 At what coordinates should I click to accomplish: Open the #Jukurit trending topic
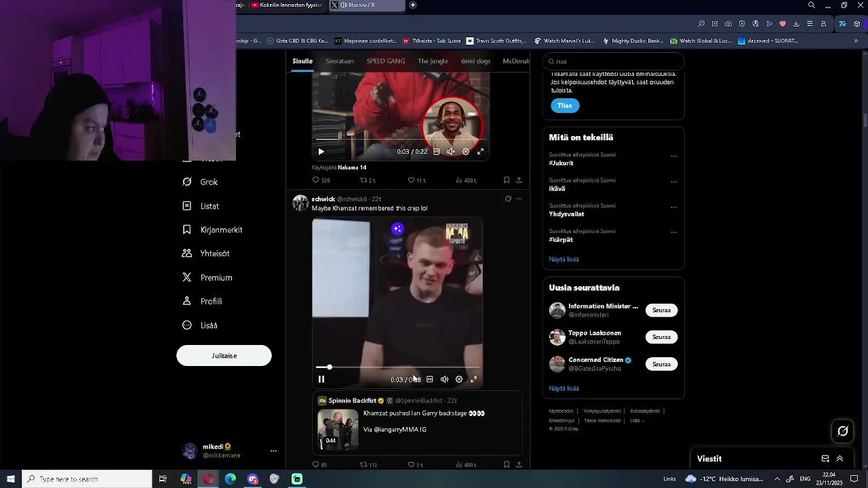click(561, 163)
